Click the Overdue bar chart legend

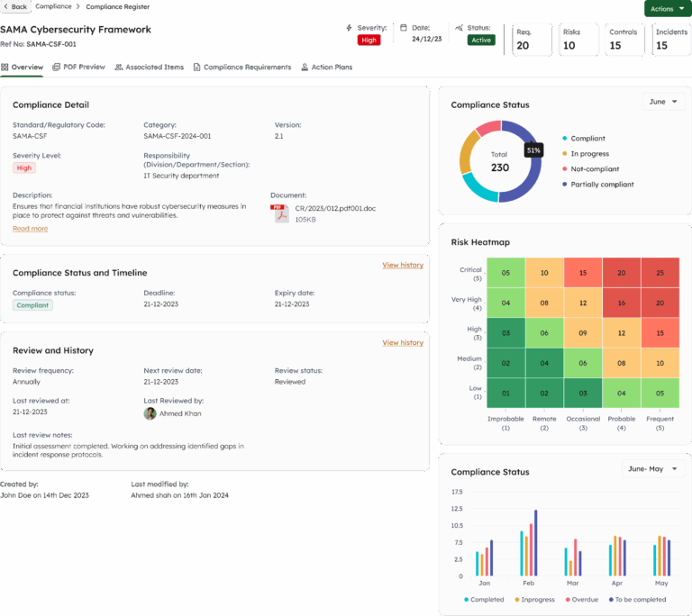click(x=581, y=599)
